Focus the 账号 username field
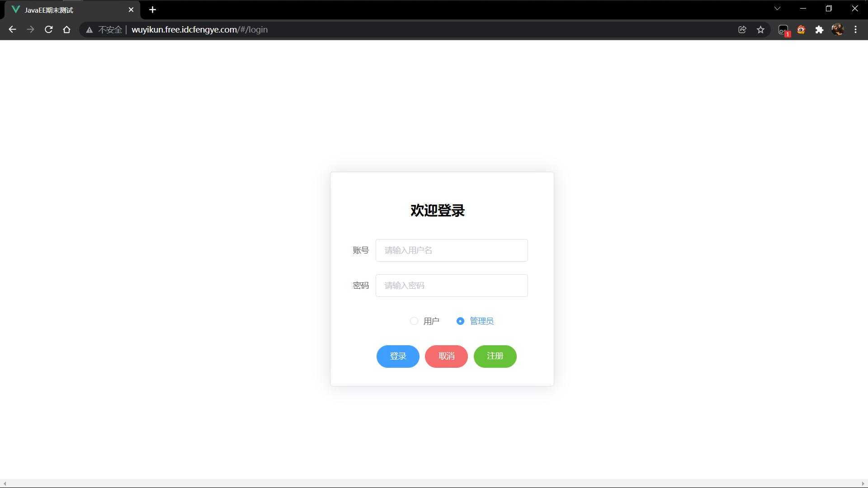This screenshot has width=868, height=488. pos(451,250)
